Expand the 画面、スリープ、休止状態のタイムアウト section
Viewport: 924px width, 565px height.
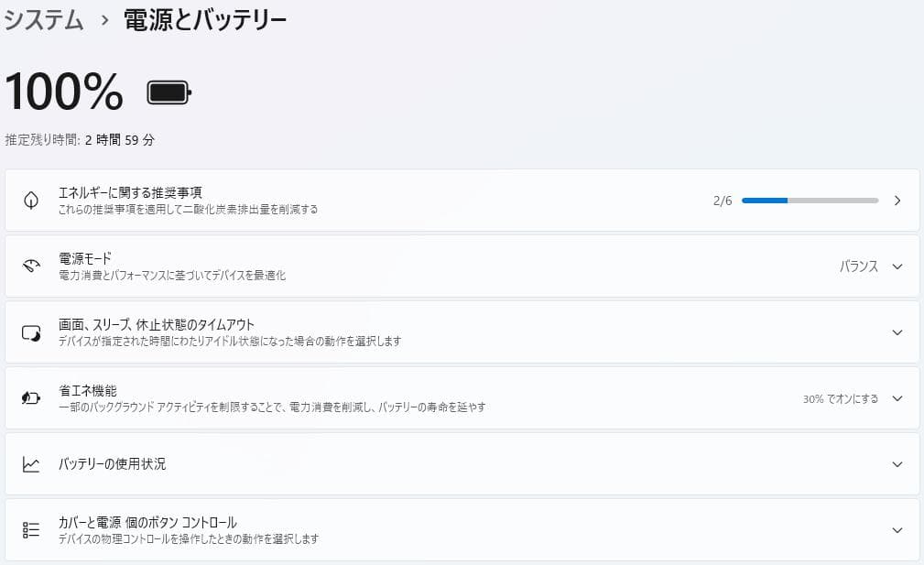point(898,332)
